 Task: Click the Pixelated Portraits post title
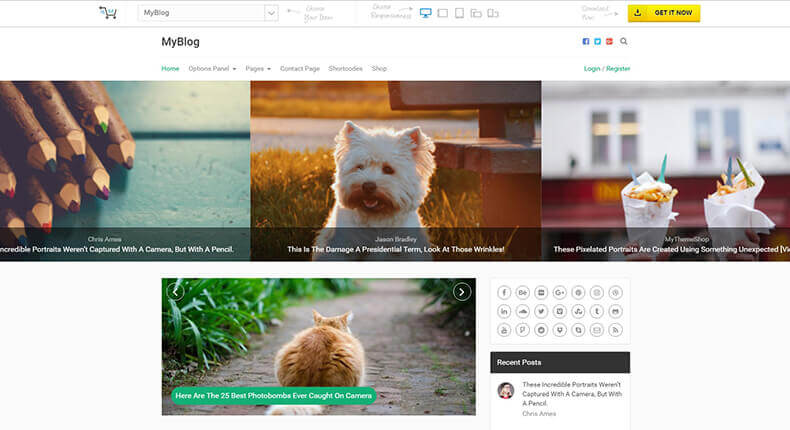(672, 249)
